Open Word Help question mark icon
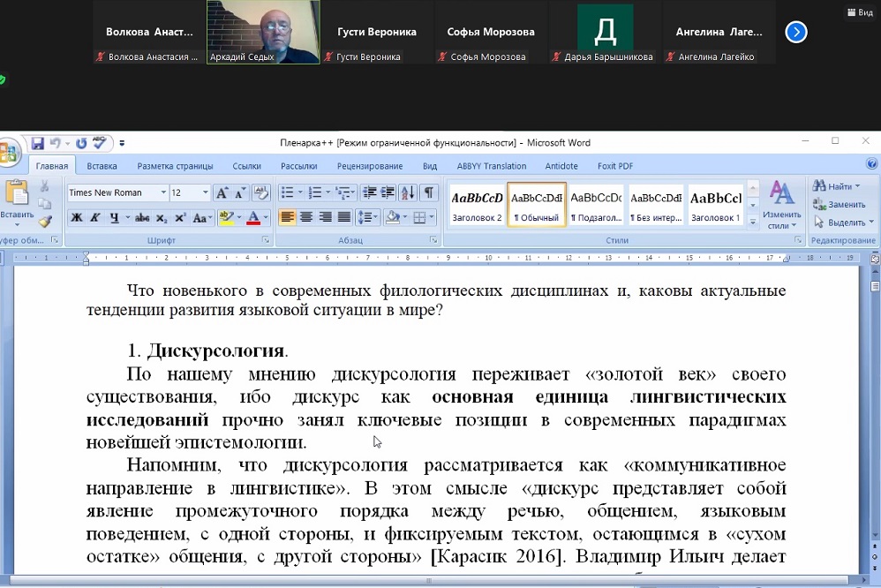Viewport: 881px width, 588px height. pyautogui.click(x=871, y=164)
